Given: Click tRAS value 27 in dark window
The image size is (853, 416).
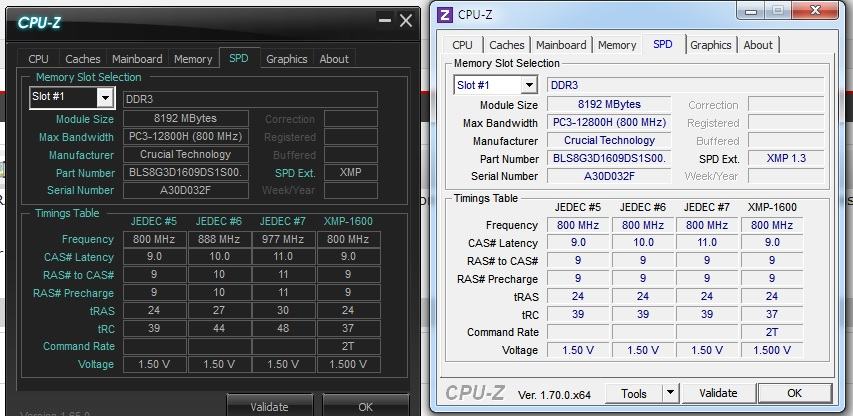Looking at the screenshot, I should [219, 311].
